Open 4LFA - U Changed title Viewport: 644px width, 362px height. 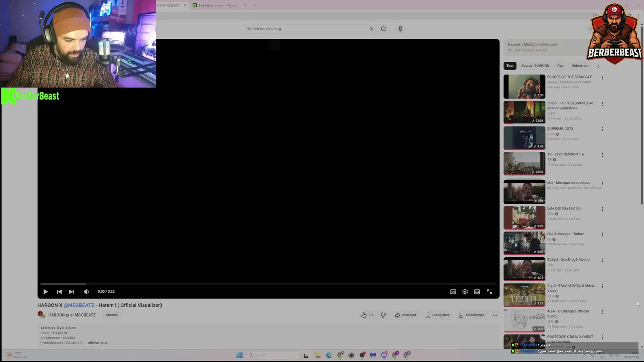568,313
